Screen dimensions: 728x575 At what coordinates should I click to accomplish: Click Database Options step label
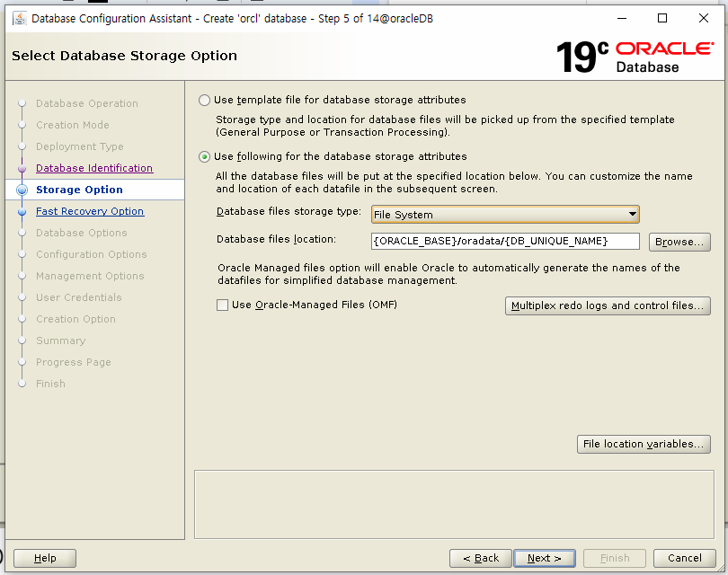(x=81, y=233)
